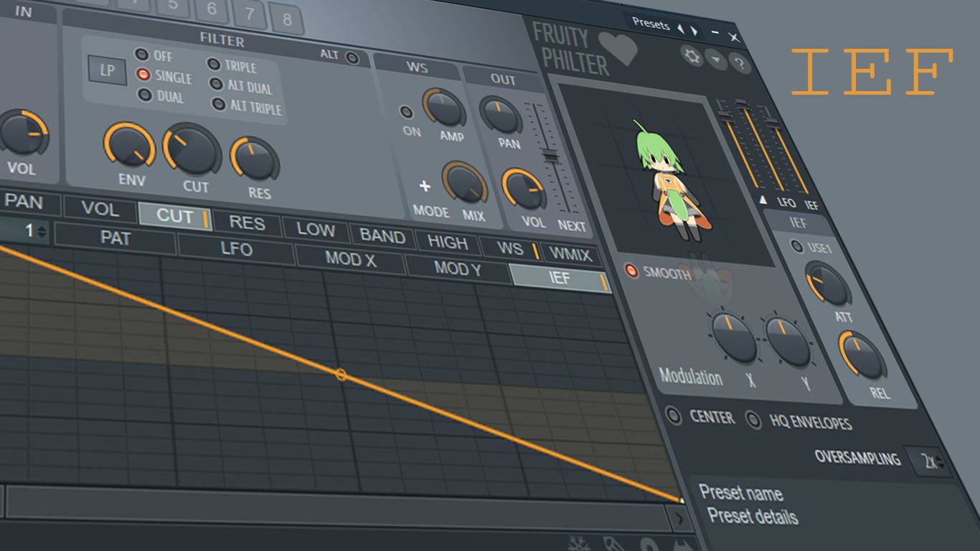Screen dimensions: 980x551
Task: Open the OVERSAMPLING 2x dropdown
Action: (931, 462)
